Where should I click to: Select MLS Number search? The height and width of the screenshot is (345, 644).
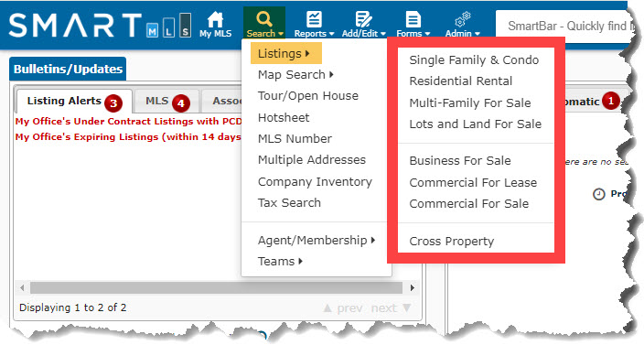coord(295,138)
